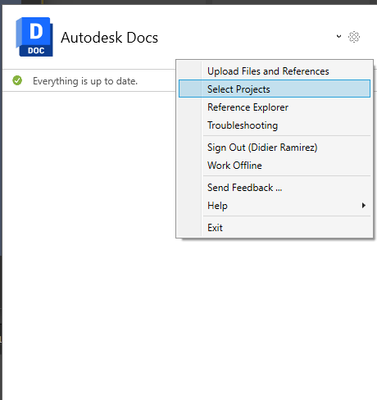Open Send Feedback dialog

(x=274, y=187)
